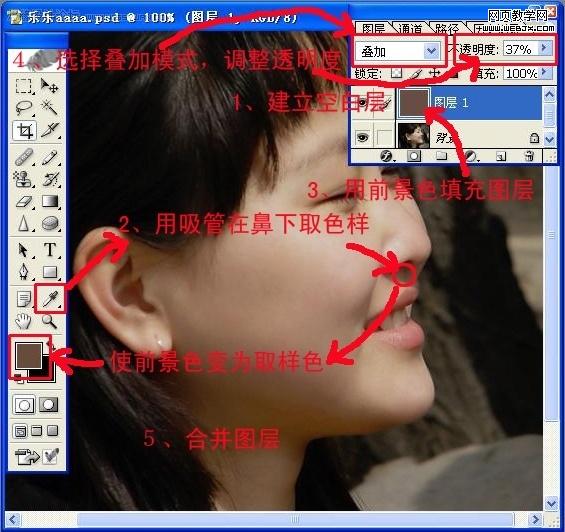Click the foreground color swatch
Screen dimensions: 565x532
coord(28,355)
